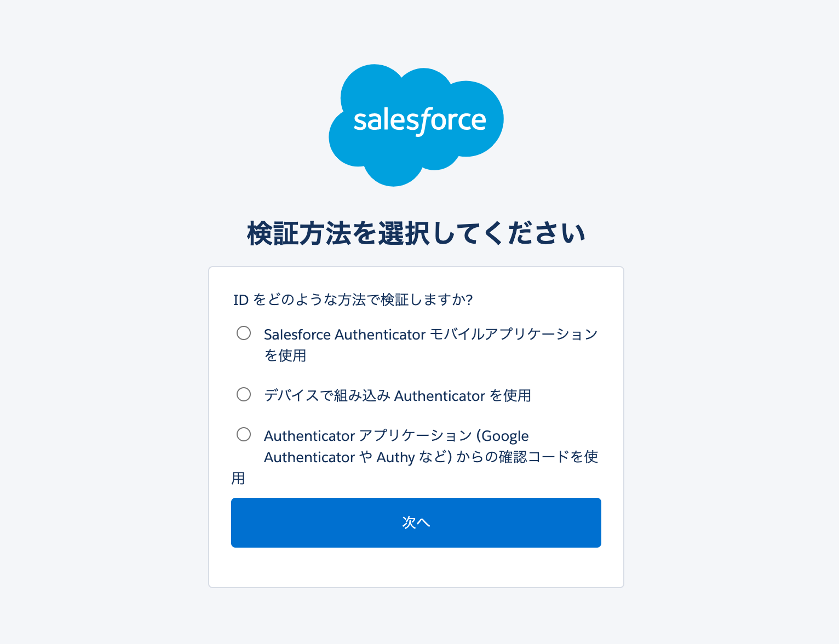The height and width of the screenshot is (644, 839).
Task: Click the heading 検証方法を選択してください
Action: [416, 232]
